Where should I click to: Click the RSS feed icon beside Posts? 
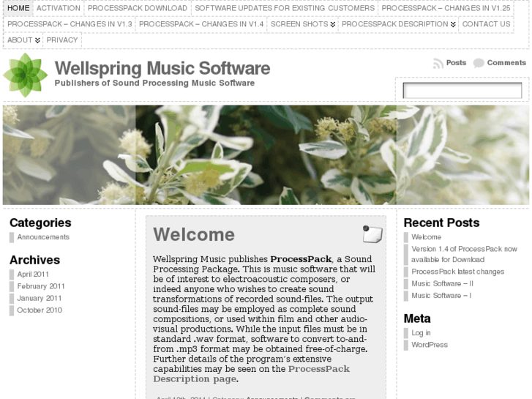coord(438,63)
